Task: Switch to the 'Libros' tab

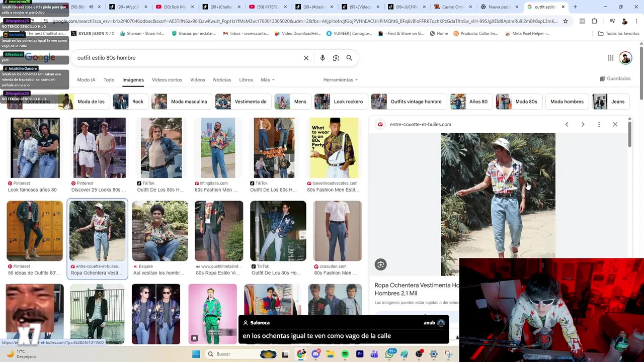Action: coord(246,80)
